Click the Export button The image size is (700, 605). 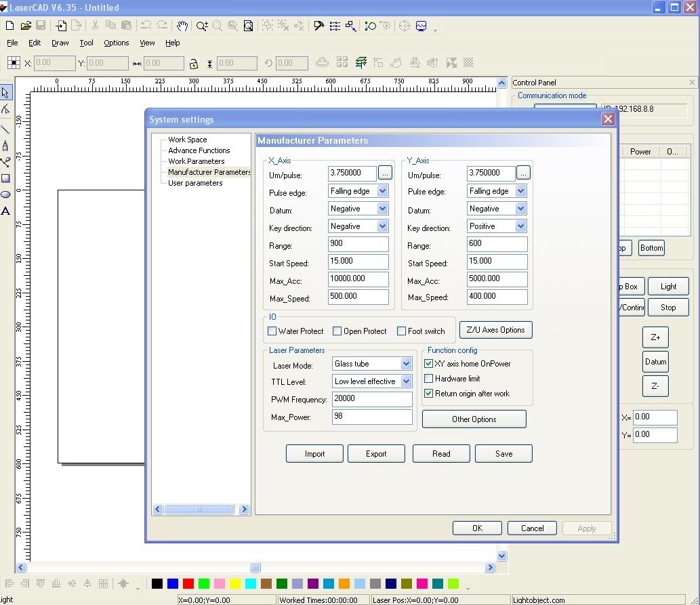pos(376,454)
